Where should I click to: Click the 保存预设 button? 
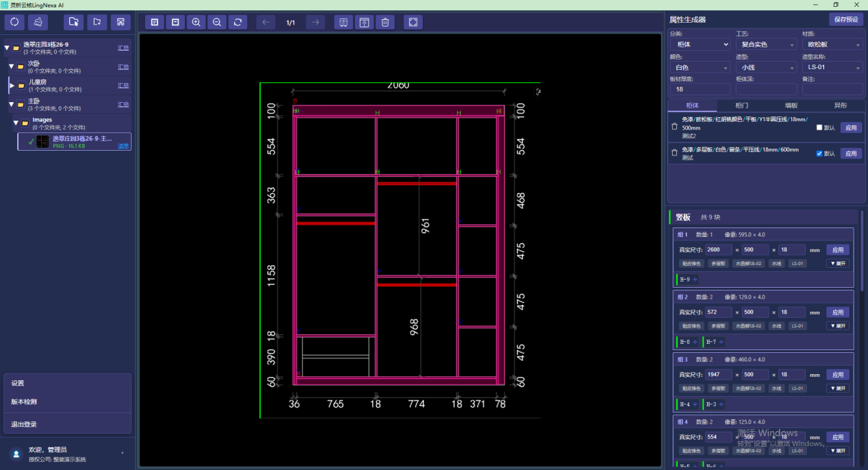[x=846, y=20]
